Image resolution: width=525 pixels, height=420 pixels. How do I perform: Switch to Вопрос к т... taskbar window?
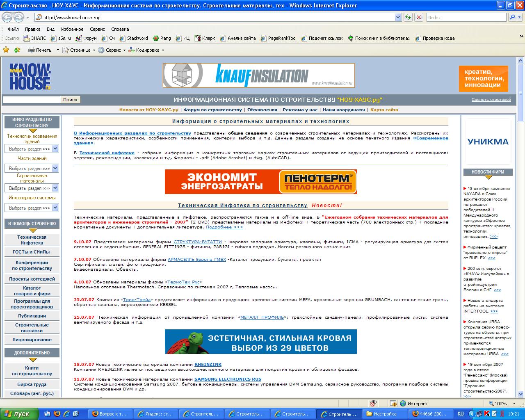(111, 414)
